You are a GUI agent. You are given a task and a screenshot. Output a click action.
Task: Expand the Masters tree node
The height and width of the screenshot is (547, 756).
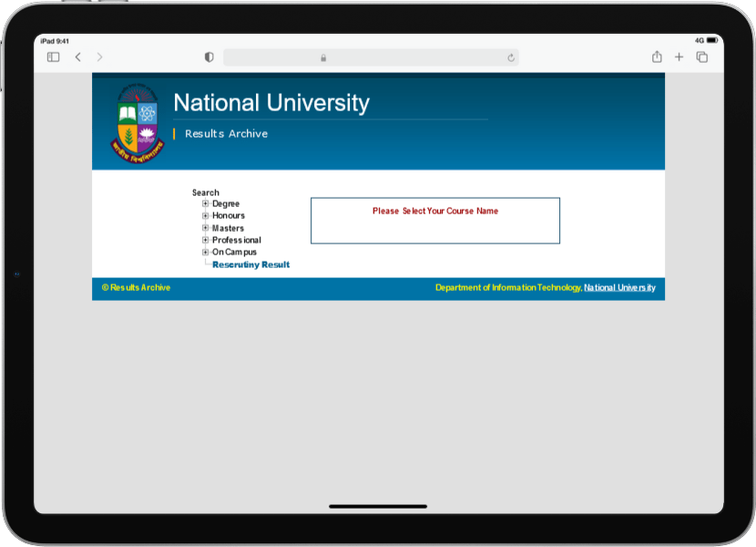[205, 228]
